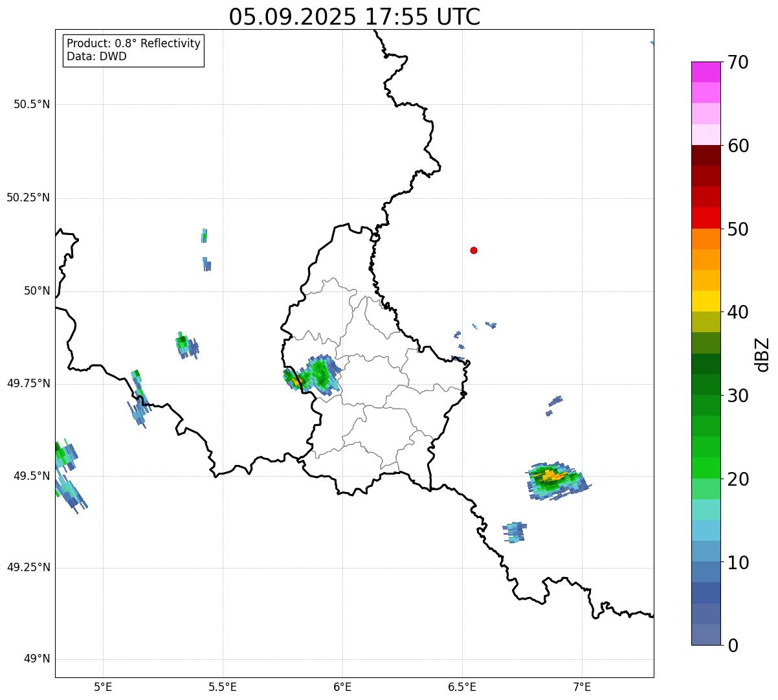Click the Data: DWD text line
This screenshot has height=700, width=778.
click(96, 56)
